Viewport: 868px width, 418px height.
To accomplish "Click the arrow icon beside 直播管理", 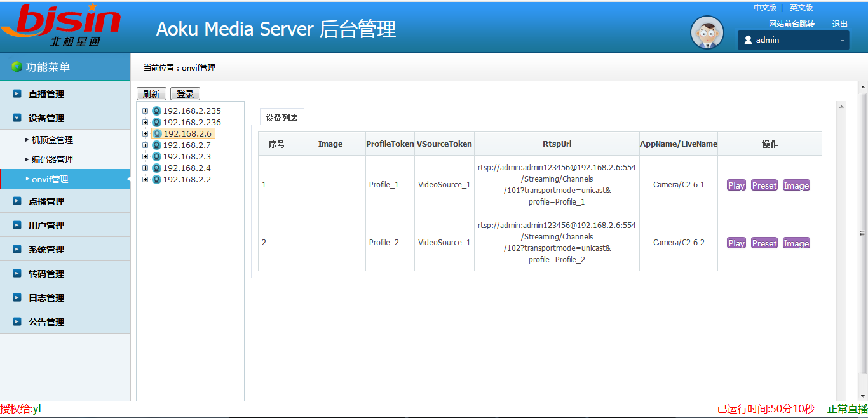I will click(x=17, y=93).
